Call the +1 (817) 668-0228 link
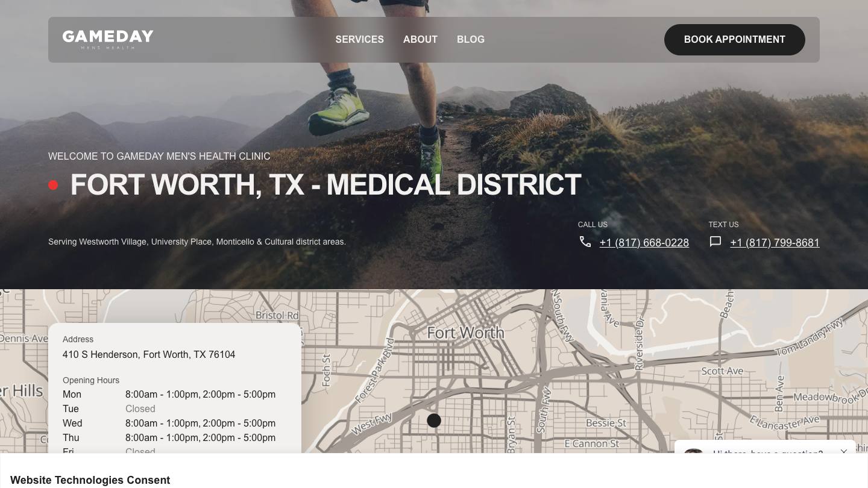Image resolution: width=868 pixels, height=488 pixels. (644, 243)
